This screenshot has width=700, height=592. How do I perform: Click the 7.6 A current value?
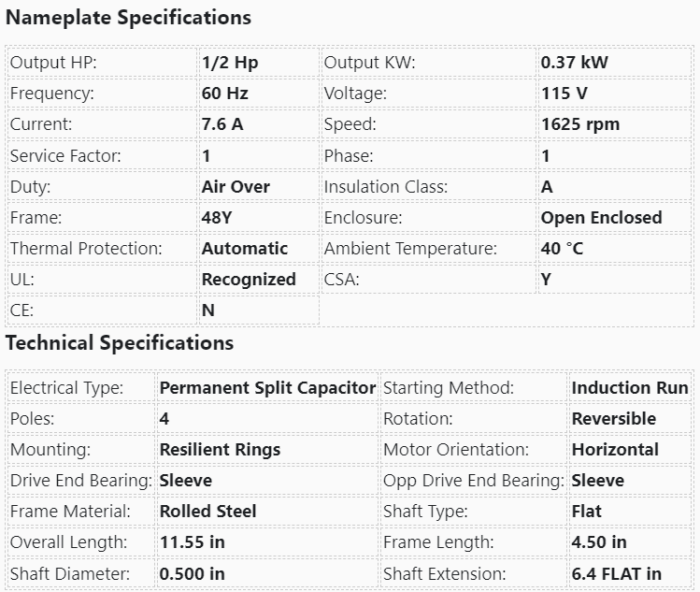[x=222, y=125]
